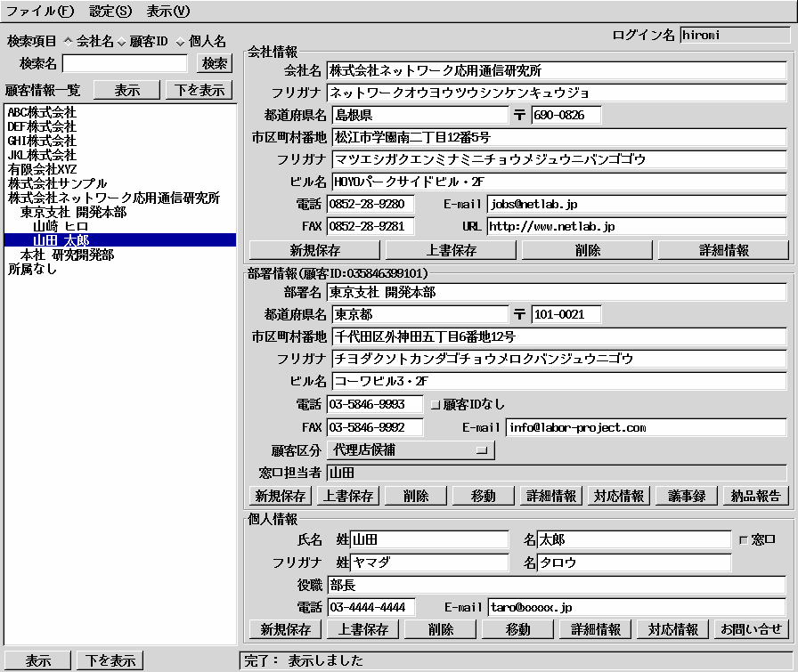The width and height of the screenshot is (798, 672).
Task: Click the postal code field 690-0826
Action: pos(566,115)
